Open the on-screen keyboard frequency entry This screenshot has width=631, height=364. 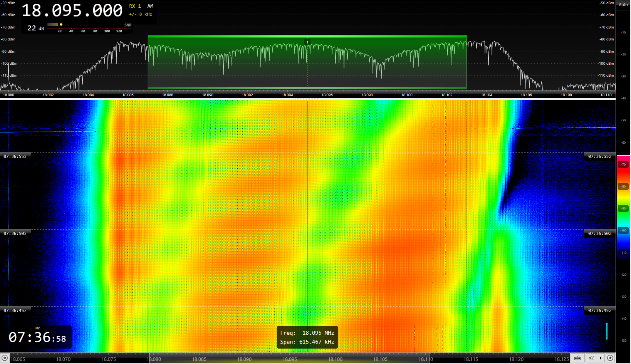pos(577,358)
